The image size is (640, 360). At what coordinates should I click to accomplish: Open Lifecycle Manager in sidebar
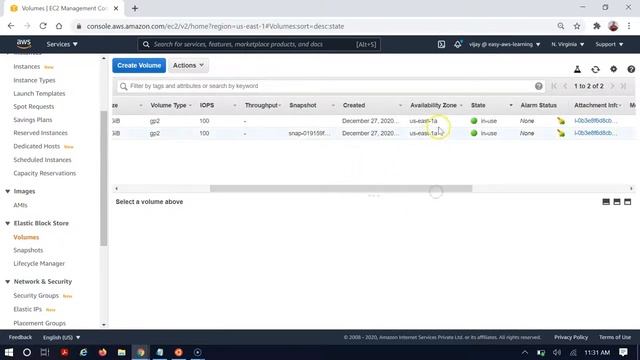point(39,264)
